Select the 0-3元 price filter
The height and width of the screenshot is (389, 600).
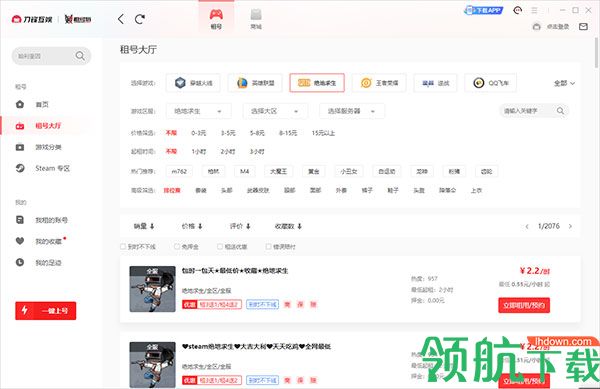click(x=199, y=133)
